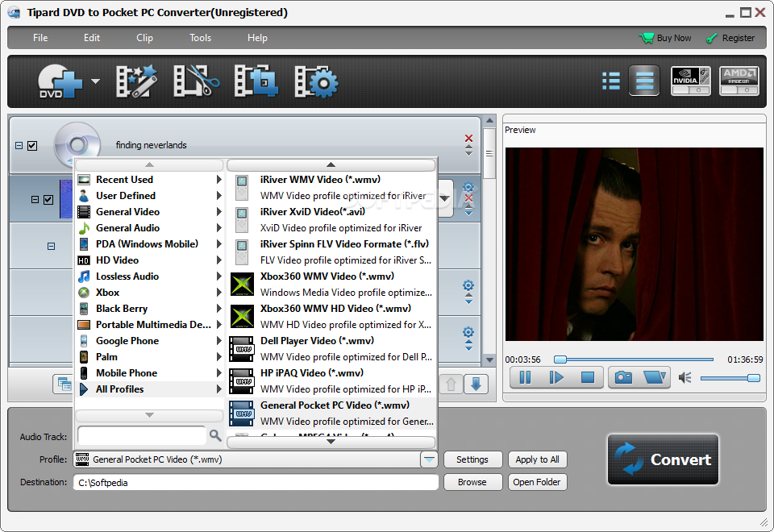This screenshot has width=774, height=532.
Task: Open Black Berry profile category
Action: point(150,309)
